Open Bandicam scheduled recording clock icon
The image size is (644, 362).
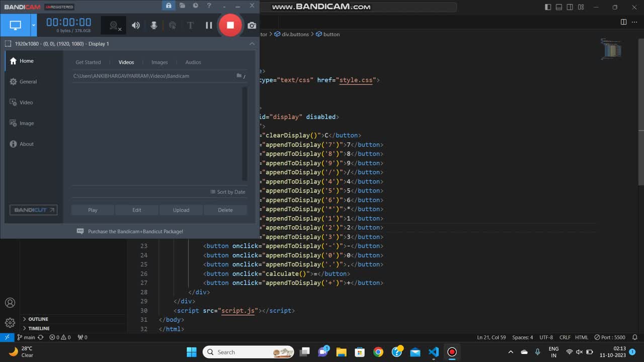coord(195,6)
